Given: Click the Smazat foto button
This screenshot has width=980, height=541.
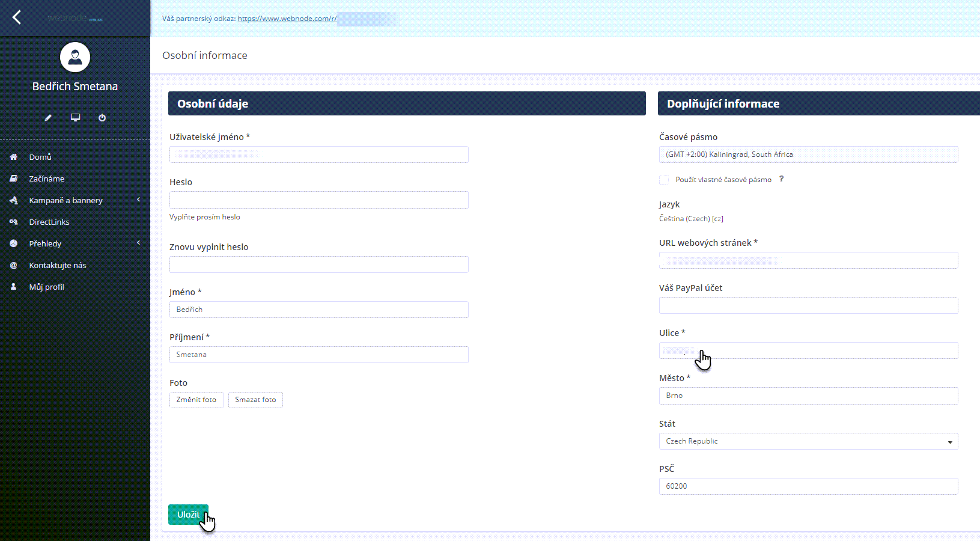Looking at the screenshot, I should coord(255,400).
